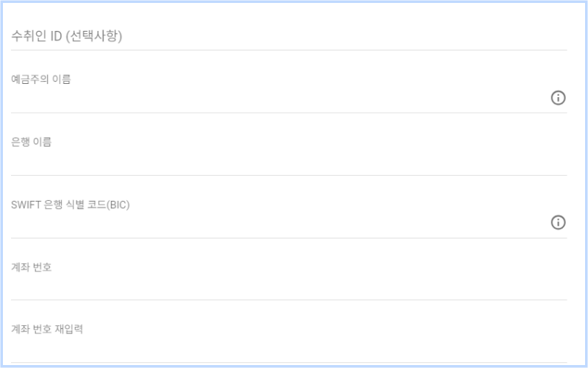This screenshot has width=588, height=368.
Task: Click the underline of the recipient ID field
Action: pos(289,50)
